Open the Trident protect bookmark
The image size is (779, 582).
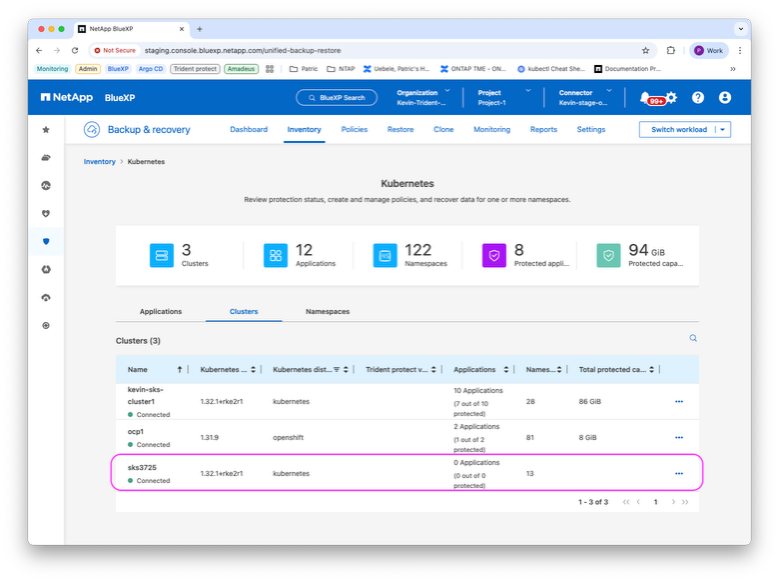click(x=195, y=69)
